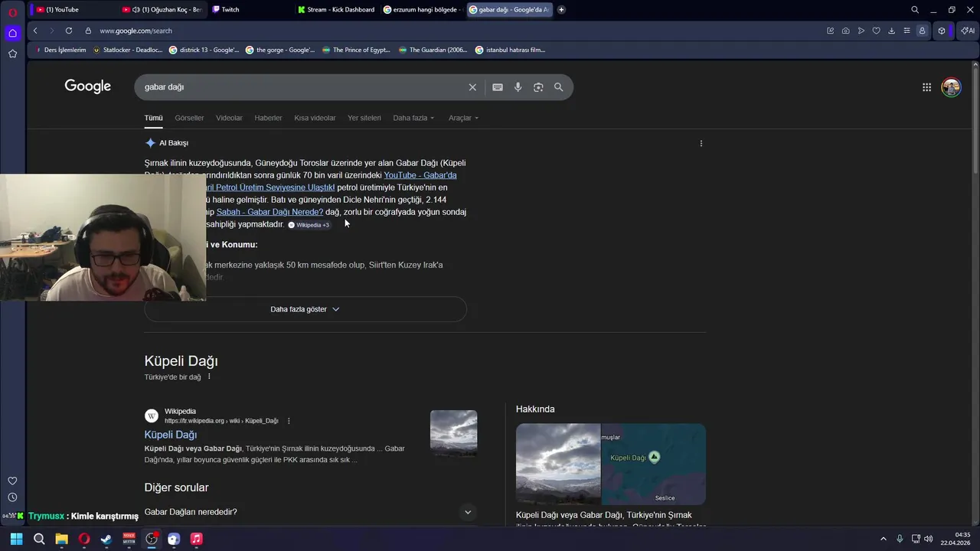Open the history clock icon in sidebar

(x=12, y=497)
